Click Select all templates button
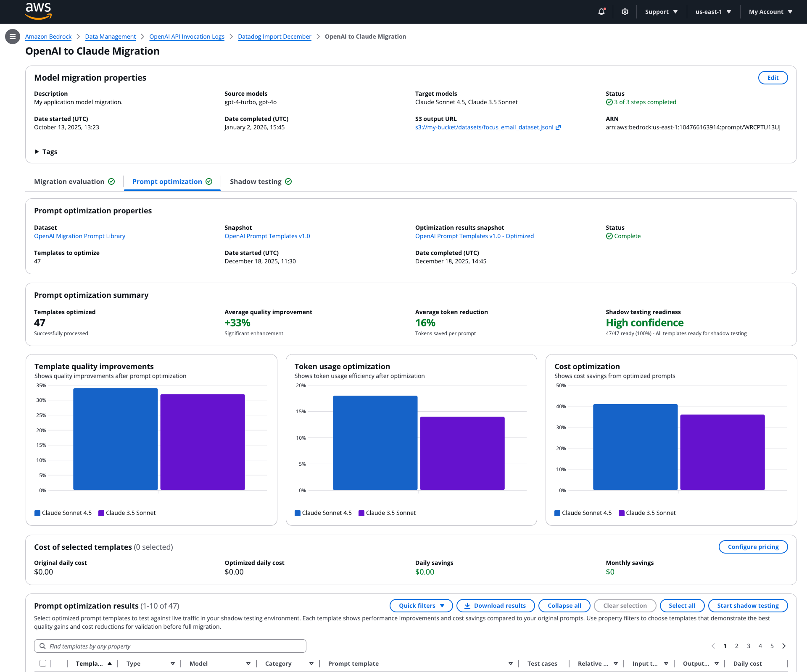Screen dimensions: 807x672 pos(682,606)
